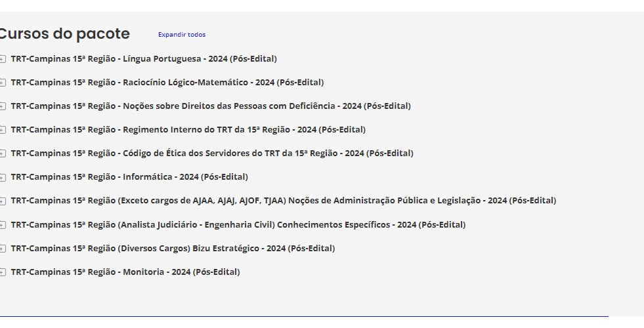Select Código de Ética dos Servidores title

click(212, 154)
